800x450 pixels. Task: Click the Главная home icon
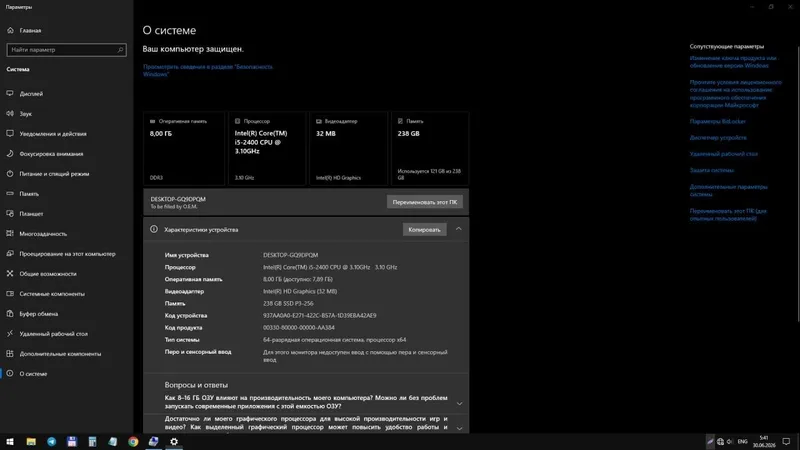point(10,30)
